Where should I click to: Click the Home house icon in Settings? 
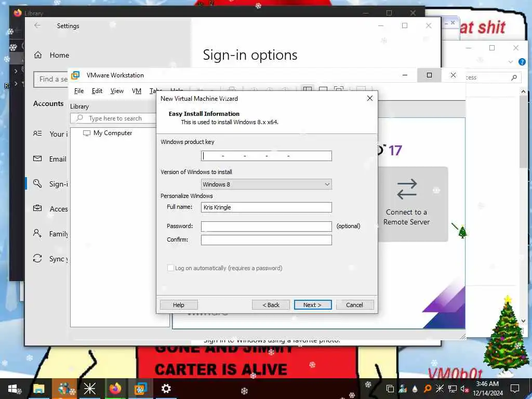tap(37, 55)
